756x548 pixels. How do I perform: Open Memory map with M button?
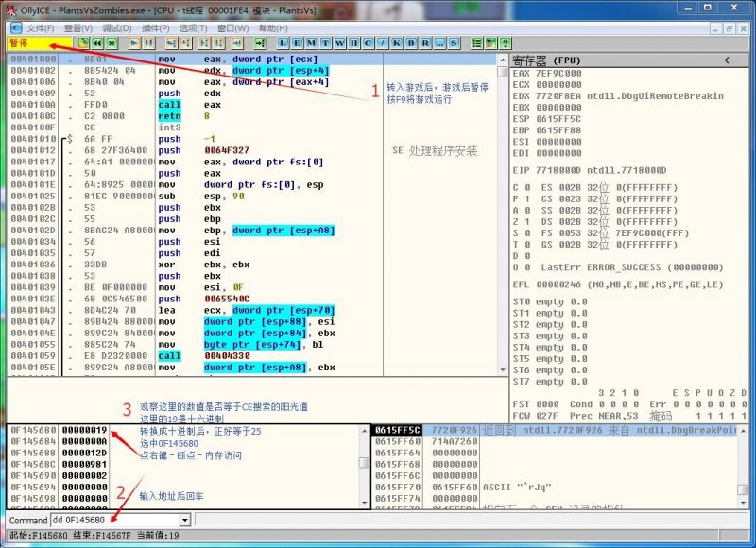click(312, 43)
